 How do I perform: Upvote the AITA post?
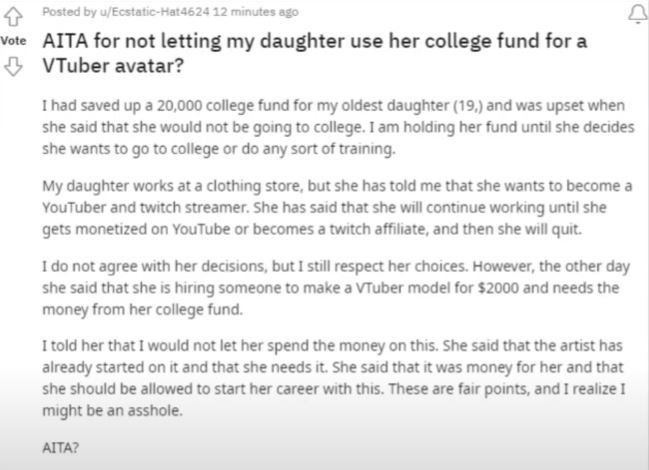click(13, 17)
